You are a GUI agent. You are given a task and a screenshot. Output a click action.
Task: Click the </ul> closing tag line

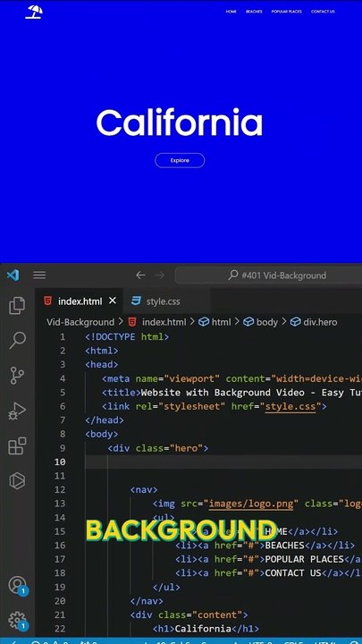coord(166,587)
